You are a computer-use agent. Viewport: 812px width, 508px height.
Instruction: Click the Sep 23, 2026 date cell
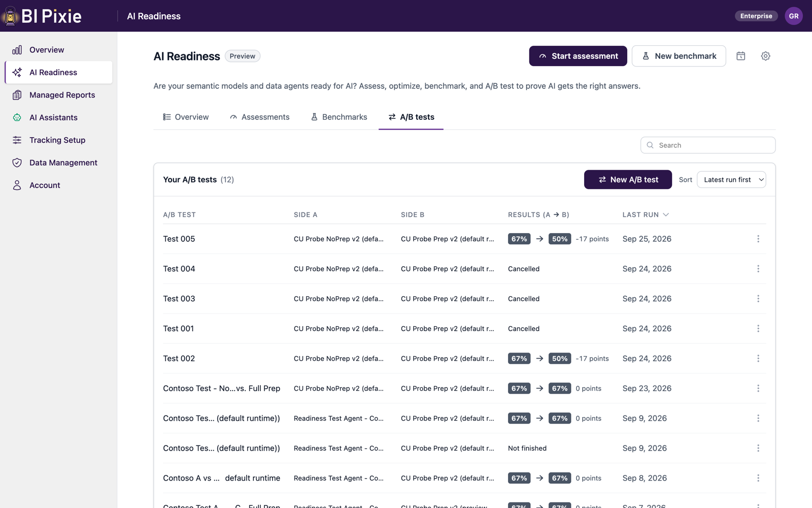coord(647,388)
